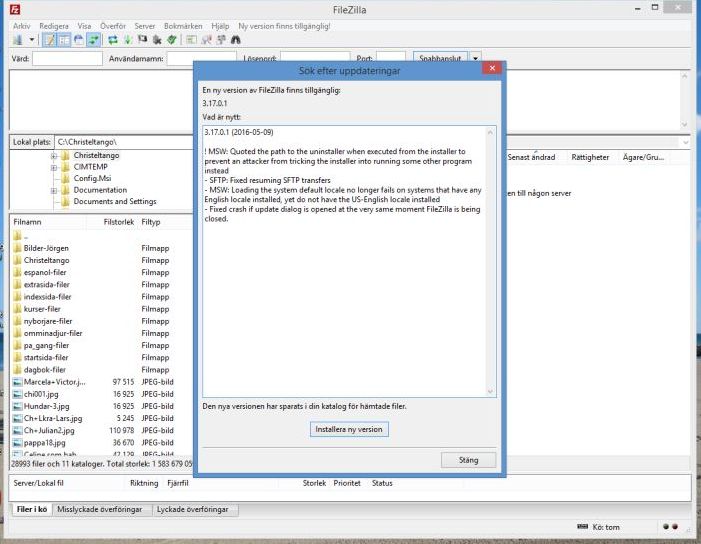Open the Server menu
The width and height of the screenshot is (701, 544).
144,26
